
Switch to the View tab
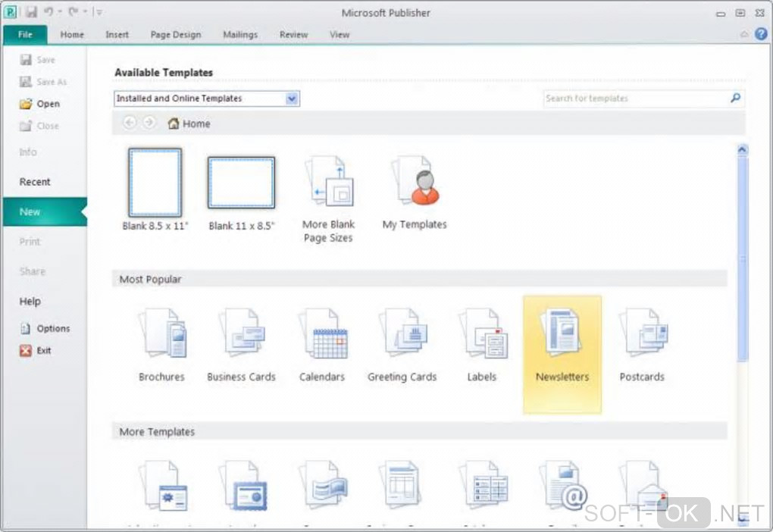pos(340,35)
